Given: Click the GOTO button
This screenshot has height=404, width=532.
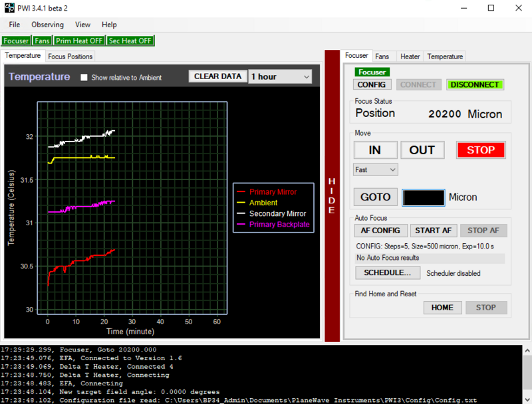Looking at the screenshot, I should pos(376,197).
